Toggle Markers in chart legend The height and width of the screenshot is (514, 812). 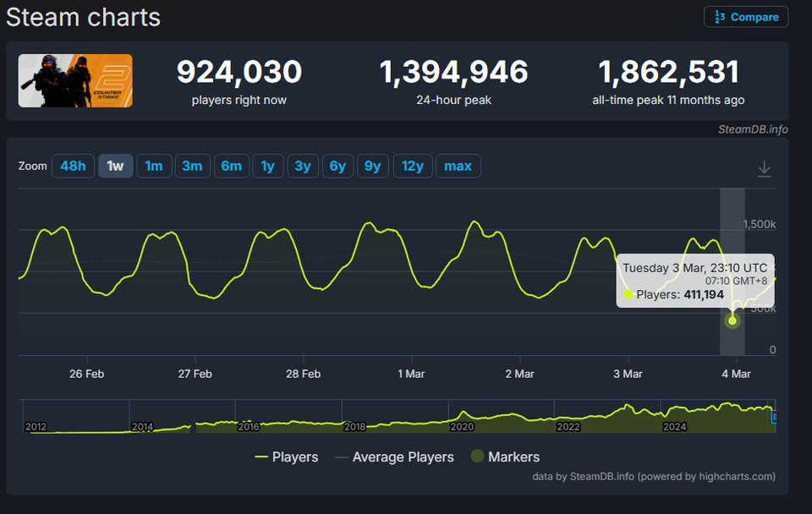[504, 457]
